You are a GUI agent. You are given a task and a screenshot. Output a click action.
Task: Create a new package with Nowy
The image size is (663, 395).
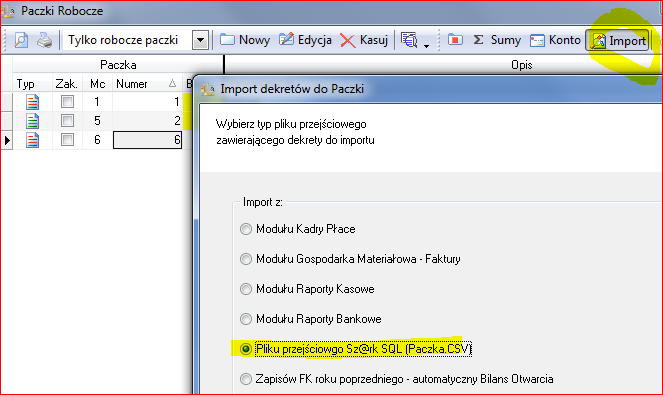pyautogui.click(x=245, y=40)
